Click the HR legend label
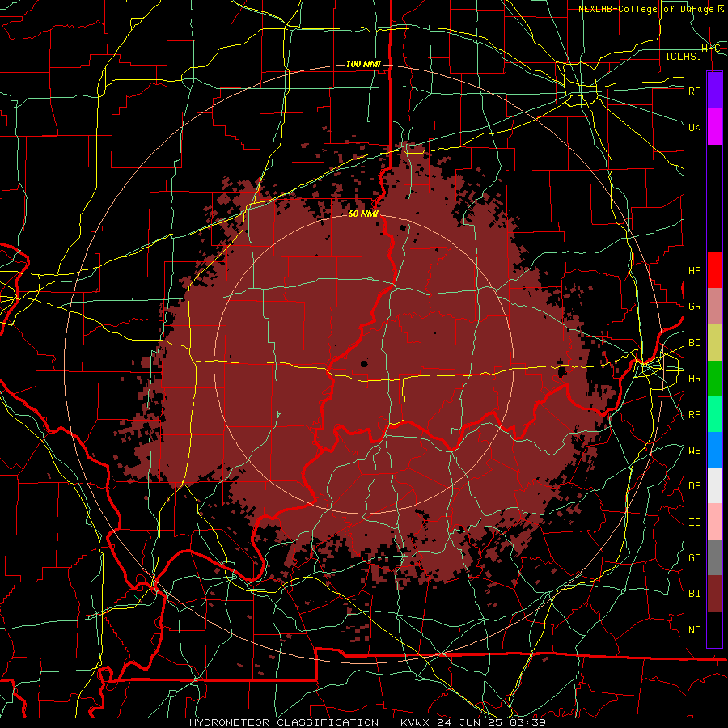The width and height of the screenshot is (728, 728). pos(695,379)
